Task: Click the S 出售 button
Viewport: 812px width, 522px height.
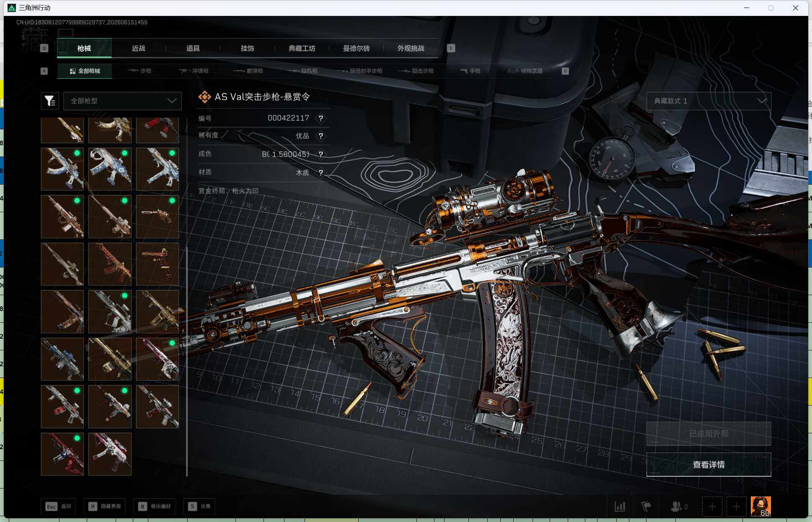Action: click(x=199, y=507)
